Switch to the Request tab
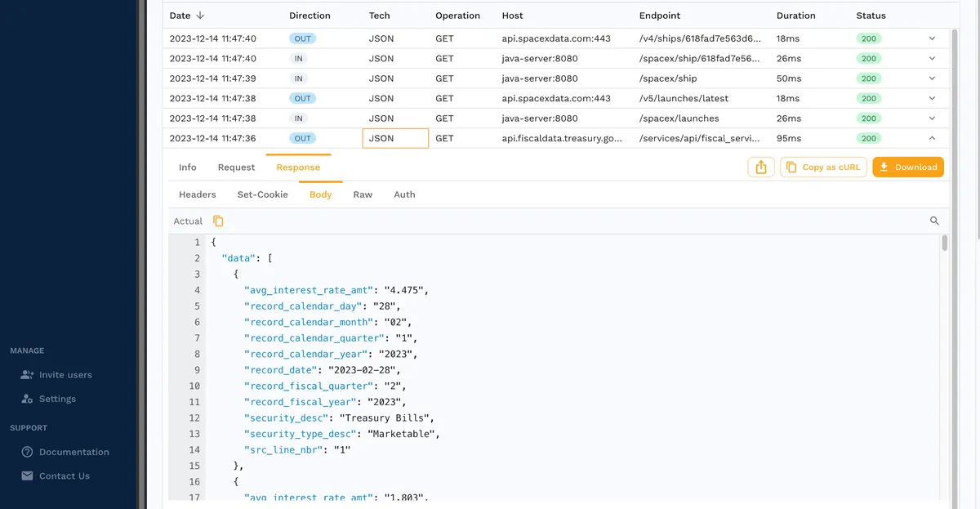 [236, 167]
